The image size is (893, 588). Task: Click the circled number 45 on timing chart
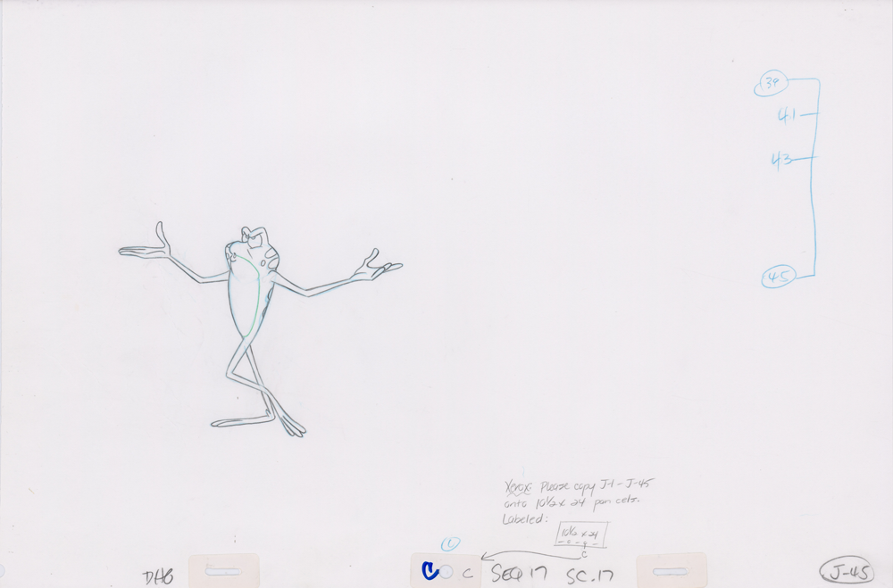(x=777, y=277)
